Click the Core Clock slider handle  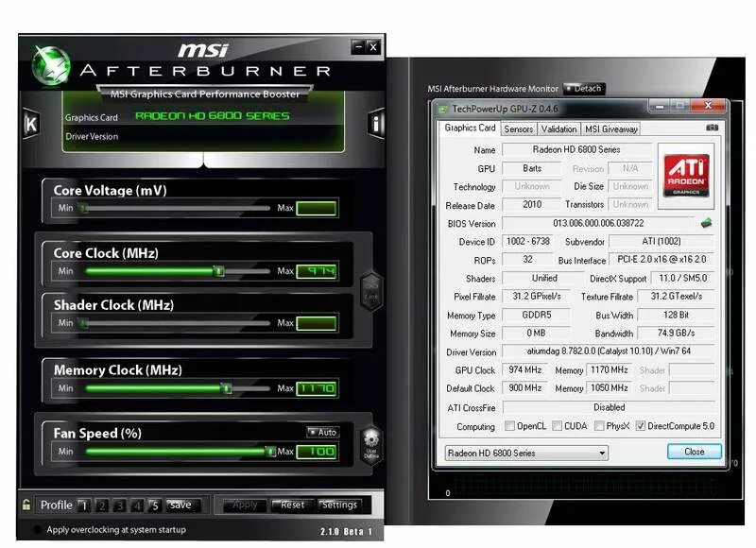click(218, 271)
